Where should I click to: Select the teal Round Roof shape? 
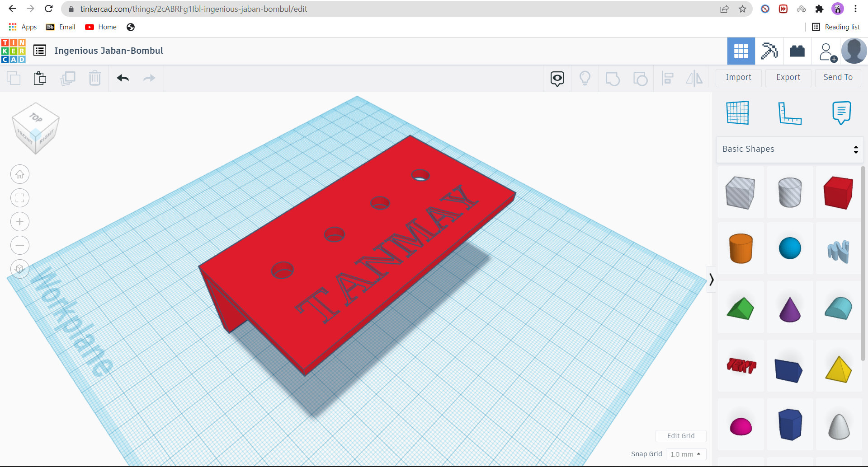839,308
